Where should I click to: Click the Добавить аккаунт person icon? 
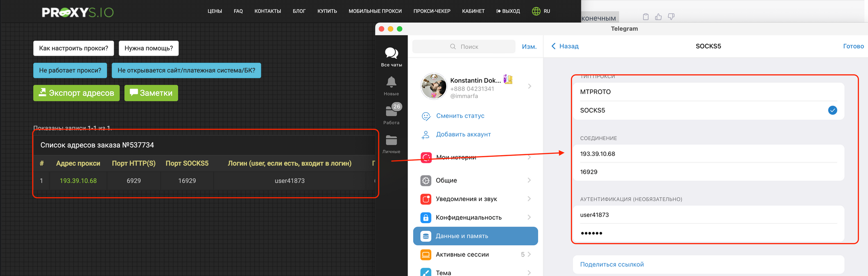click(426, 135)
